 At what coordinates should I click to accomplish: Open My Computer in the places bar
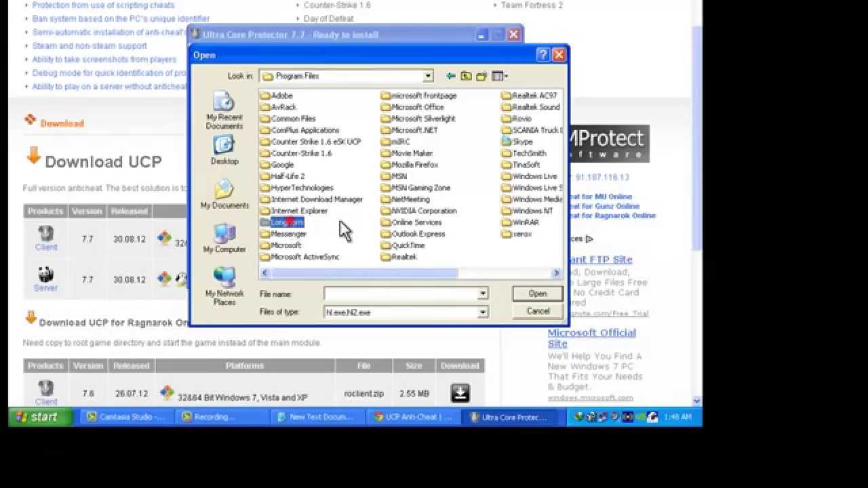(x=224, y=238)
